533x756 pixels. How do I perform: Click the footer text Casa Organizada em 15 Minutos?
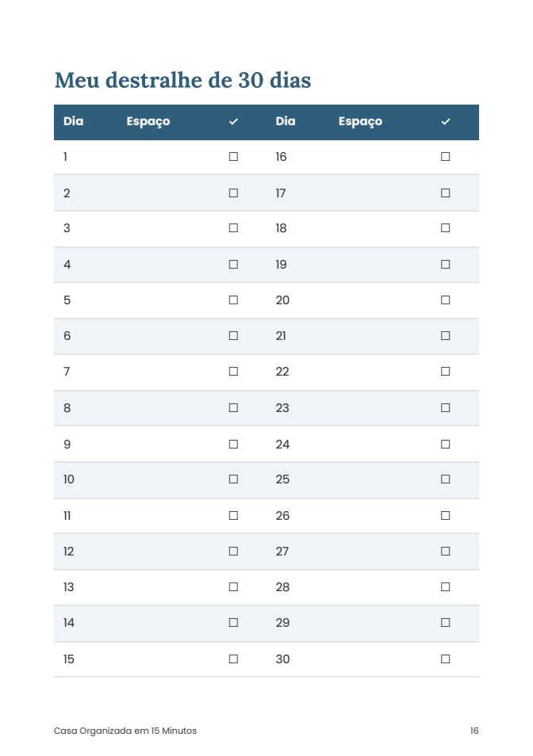(125, 731)
